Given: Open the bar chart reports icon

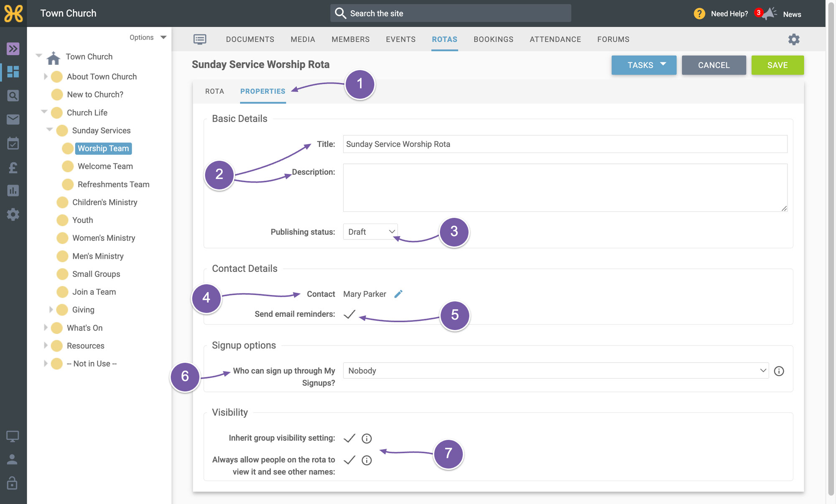Looking at the screenshot, I should coord(13,191).
